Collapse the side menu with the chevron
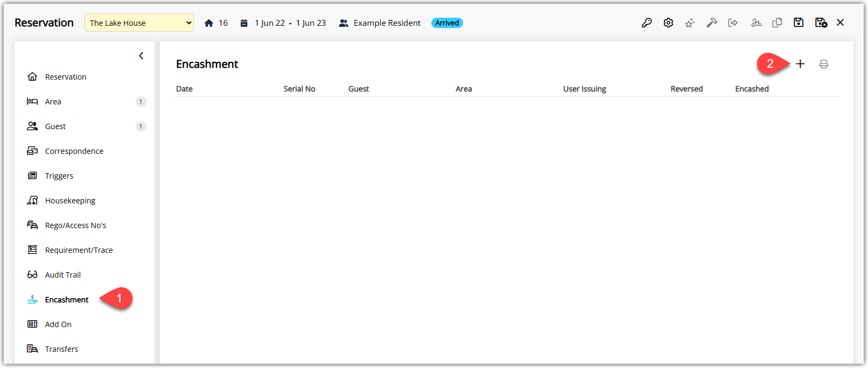This screenshot has width=868, height=368. pos(141,55)
